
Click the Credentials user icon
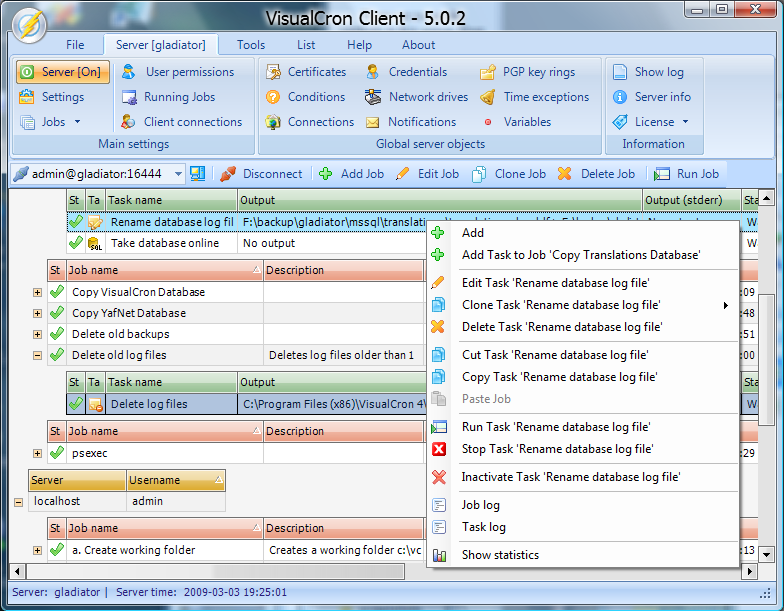pyautogui.click(x=372, y=72)
